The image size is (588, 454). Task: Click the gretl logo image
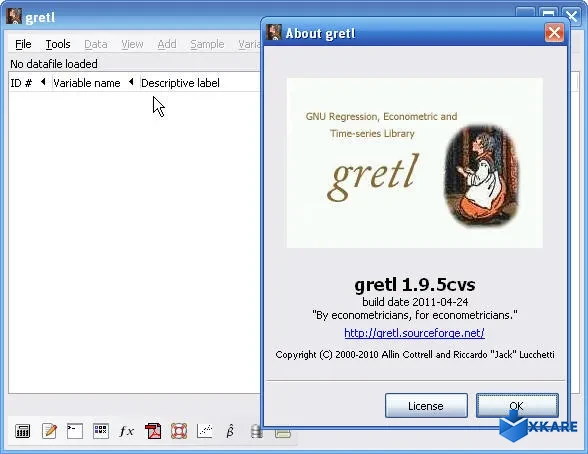414,163
